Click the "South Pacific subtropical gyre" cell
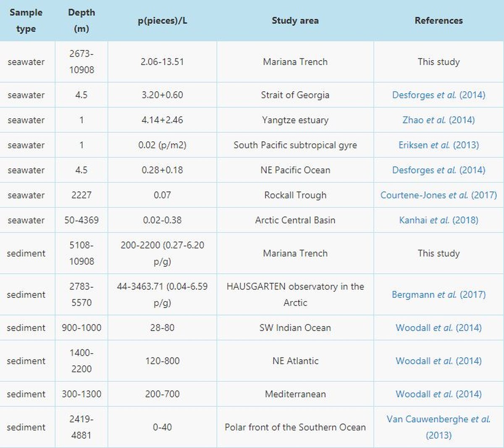This screenshot has width=504, height=448. (295, 145)
